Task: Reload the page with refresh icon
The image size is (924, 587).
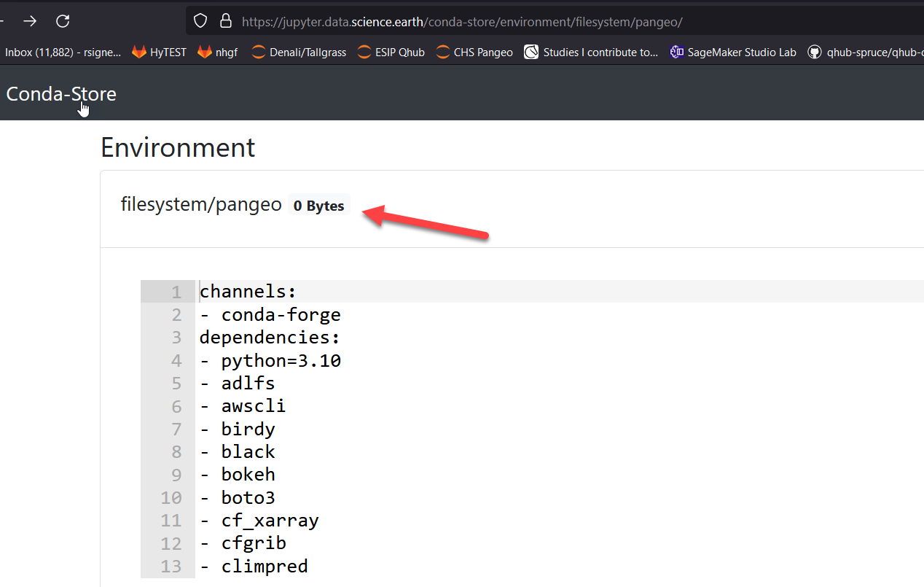Action: [x=63, y=21]
